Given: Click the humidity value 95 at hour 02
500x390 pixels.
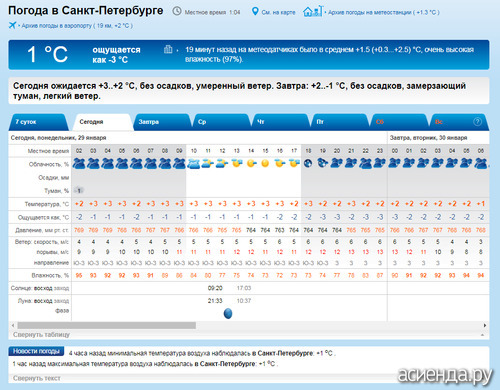Looking at the screenshot, I should pos(79,275).
